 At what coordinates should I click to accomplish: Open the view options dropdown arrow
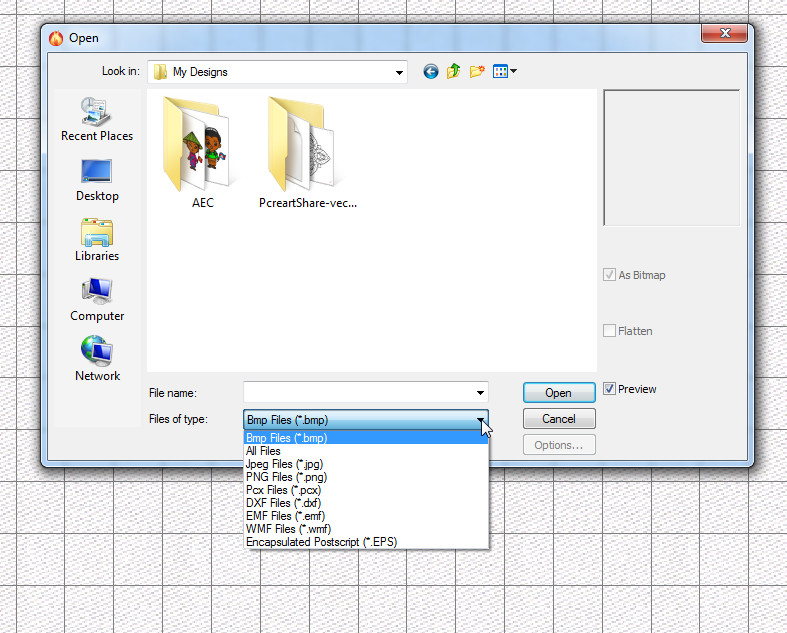(x=513, y=72)
